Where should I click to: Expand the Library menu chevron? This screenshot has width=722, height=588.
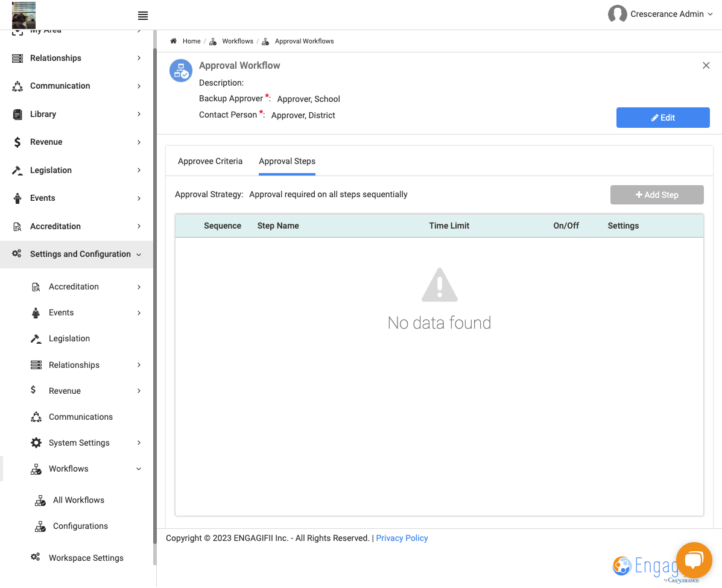pyautogui.click(x=139, y=114)
